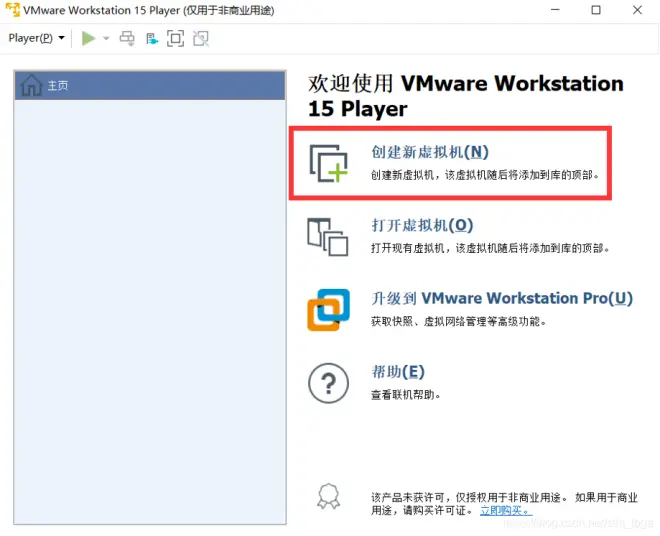
Task: Click the create new virtual machine icon
Action: click(329, 163)
